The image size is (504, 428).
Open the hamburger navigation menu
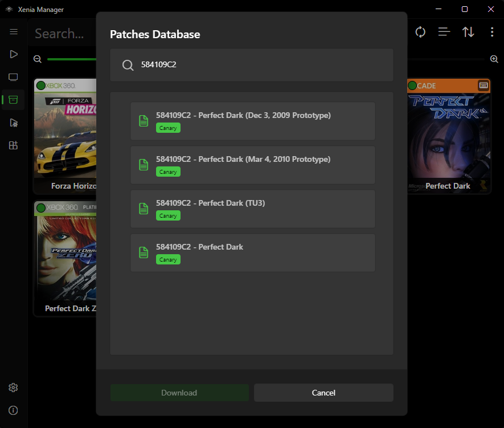14,31
